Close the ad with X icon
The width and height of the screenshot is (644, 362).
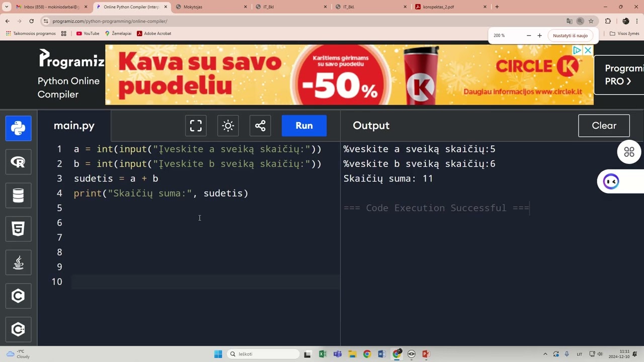[588, 50]
